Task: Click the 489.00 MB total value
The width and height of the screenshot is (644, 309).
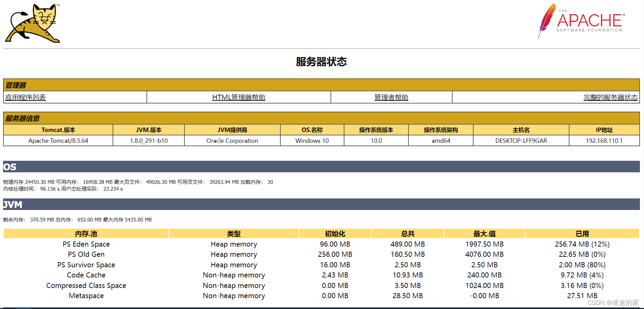Action: 408,244
